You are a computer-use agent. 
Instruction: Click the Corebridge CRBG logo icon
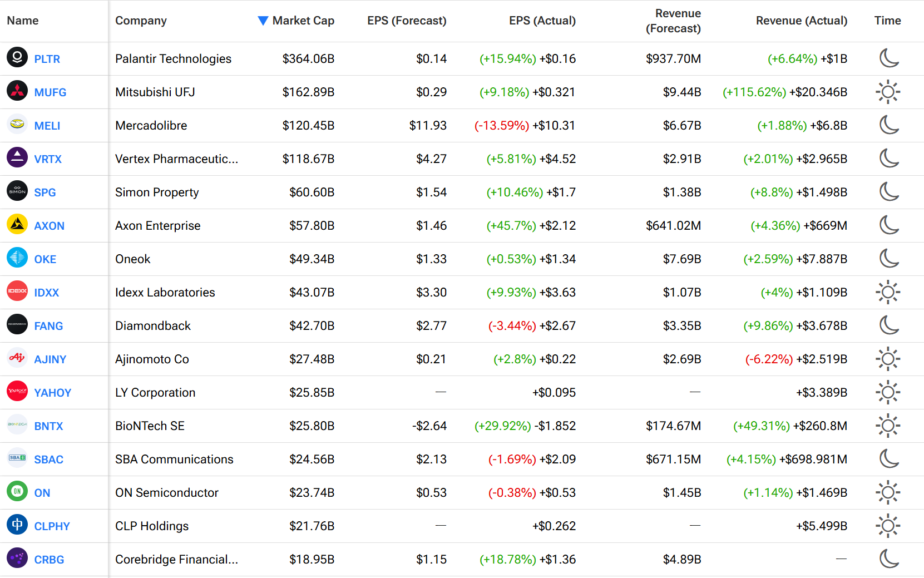pos(17,558)
